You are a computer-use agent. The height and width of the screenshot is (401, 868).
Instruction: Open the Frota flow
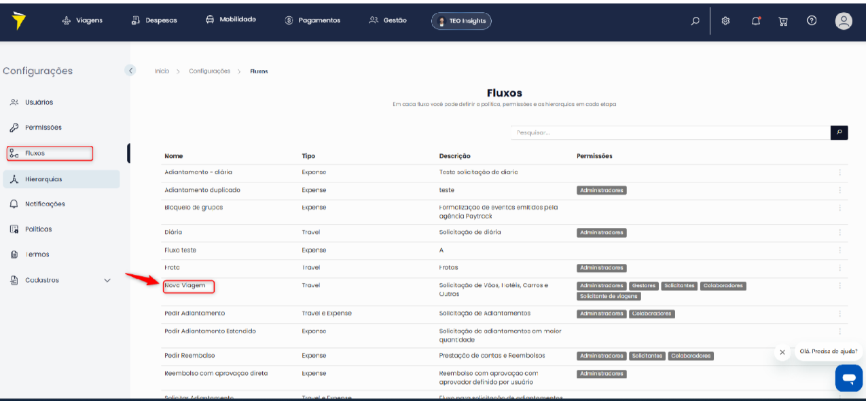tap(173, 268)
